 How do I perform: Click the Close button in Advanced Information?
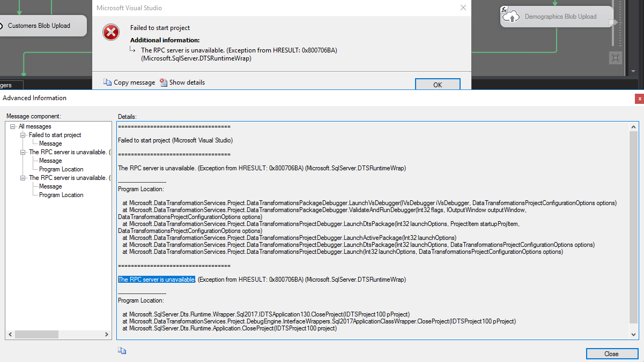(x=611, y=354)
